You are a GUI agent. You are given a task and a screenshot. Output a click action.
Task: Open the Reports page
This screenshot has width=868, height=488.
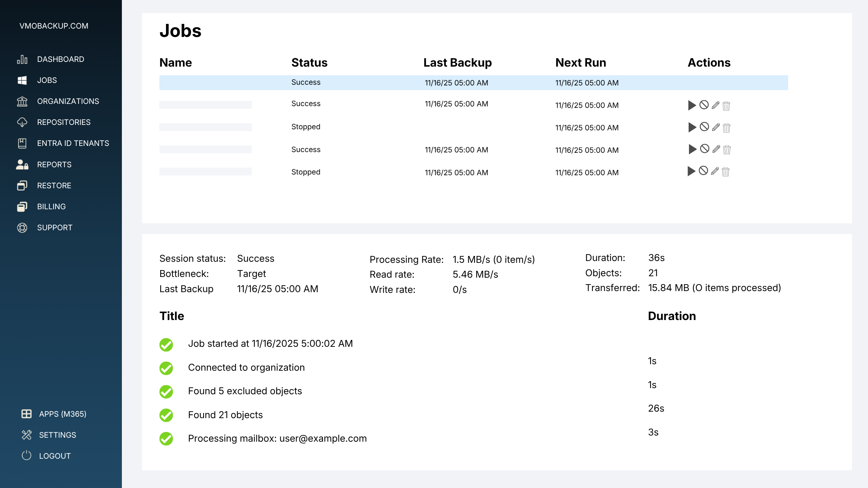coord(54,165)
